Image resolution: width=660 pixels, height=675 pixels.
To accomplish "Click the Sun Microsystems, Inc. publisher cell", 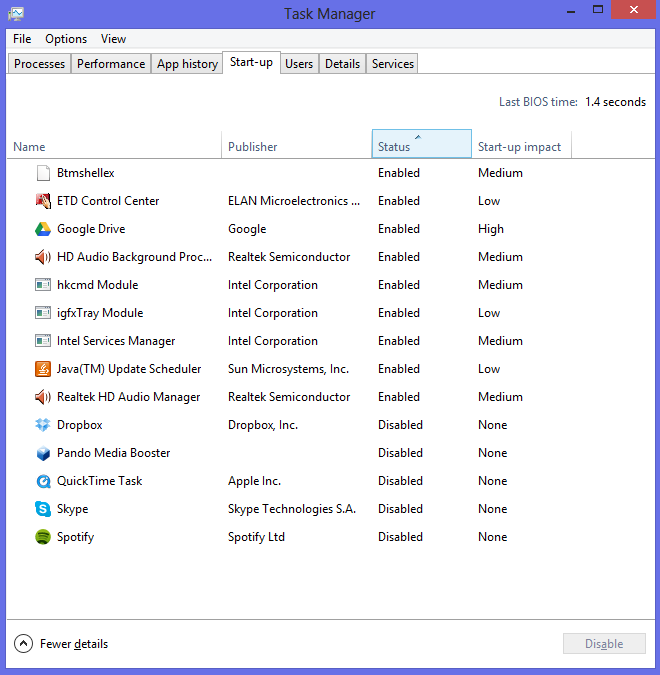I will point(288,369).
